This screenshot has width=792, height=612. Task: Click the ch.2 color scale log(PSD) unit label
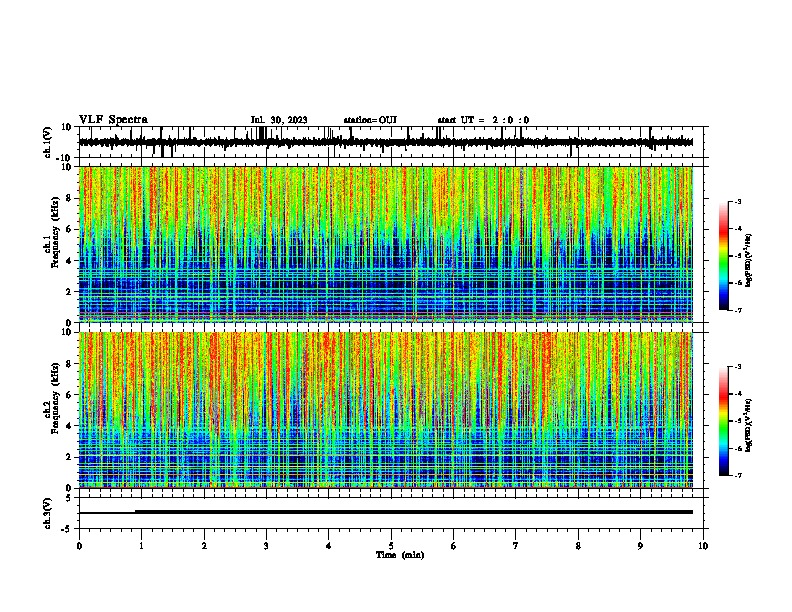point(749,425)
